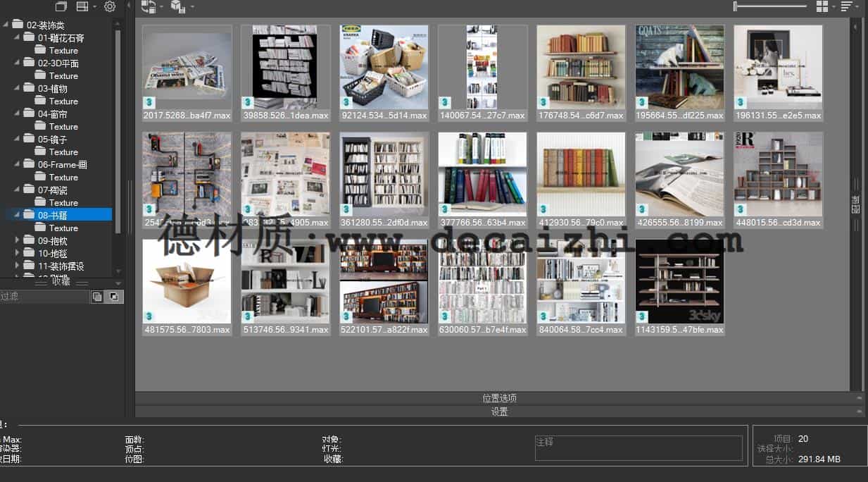868x482 pixels.
Task: Toggle the right filter mode button beside filter field
Action: 114,297
